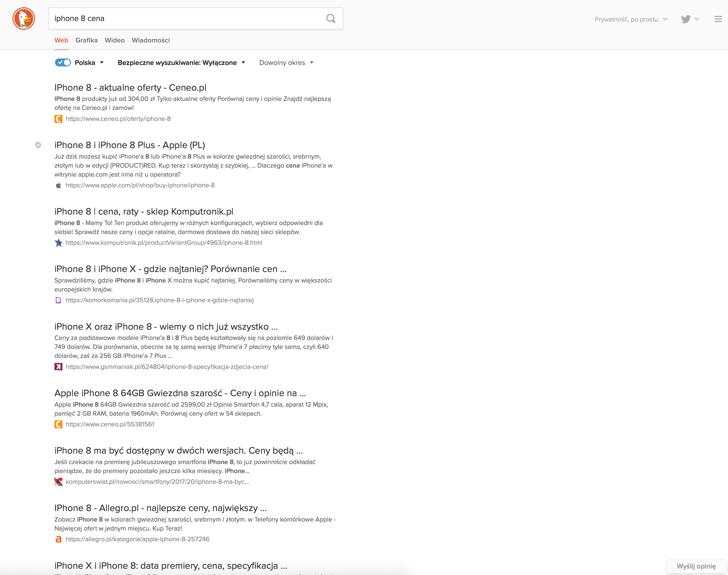Click gsmmaniak favicon beside result URL

click(58, 367)
